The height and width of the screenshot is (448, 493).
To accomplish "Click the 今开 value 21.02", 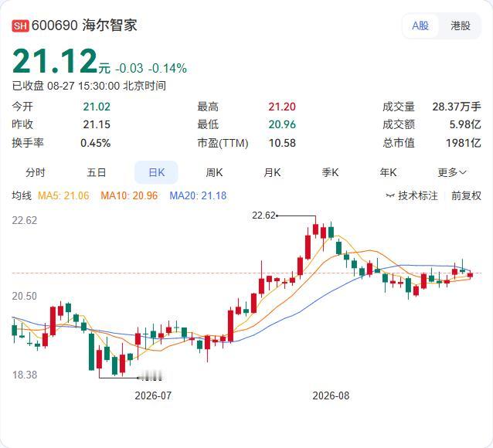I will point(97,107).
